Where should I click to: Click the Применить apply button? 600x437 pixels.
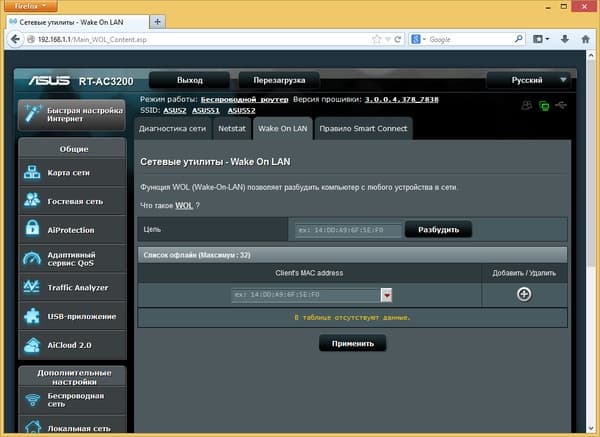[x=352, y=343]
